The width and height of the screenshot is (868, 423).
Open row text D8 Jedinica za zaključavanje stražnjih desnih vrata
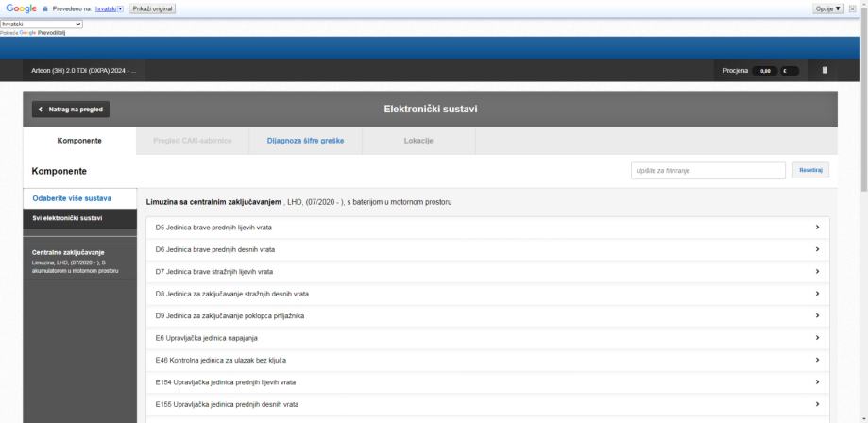(232, 294)
